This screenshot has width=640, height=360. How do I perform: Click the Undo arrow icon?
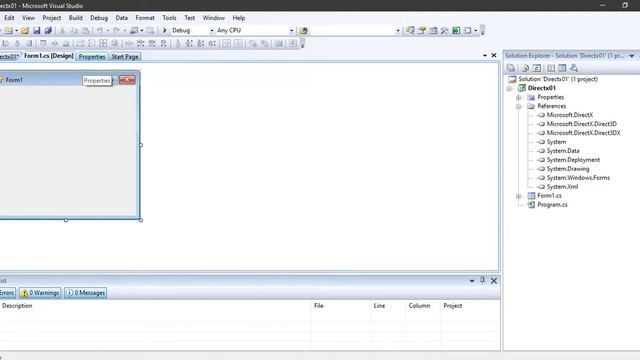click(x=100, y=31)
